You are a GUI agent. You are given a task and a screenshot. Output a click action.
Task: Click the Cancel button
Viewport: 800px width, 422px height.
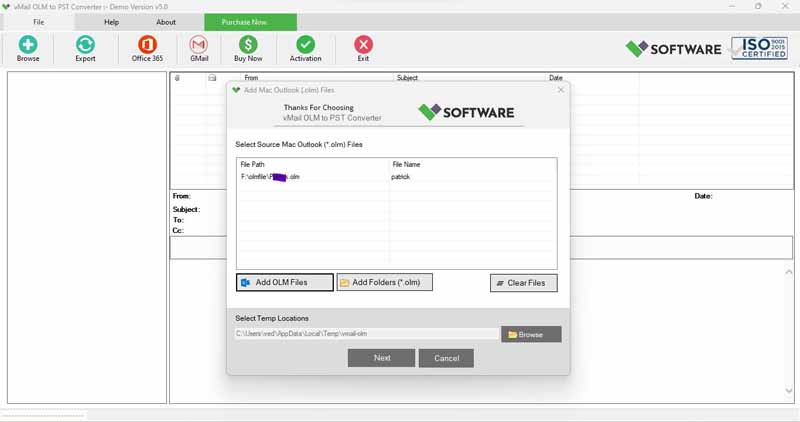point(446,358)
